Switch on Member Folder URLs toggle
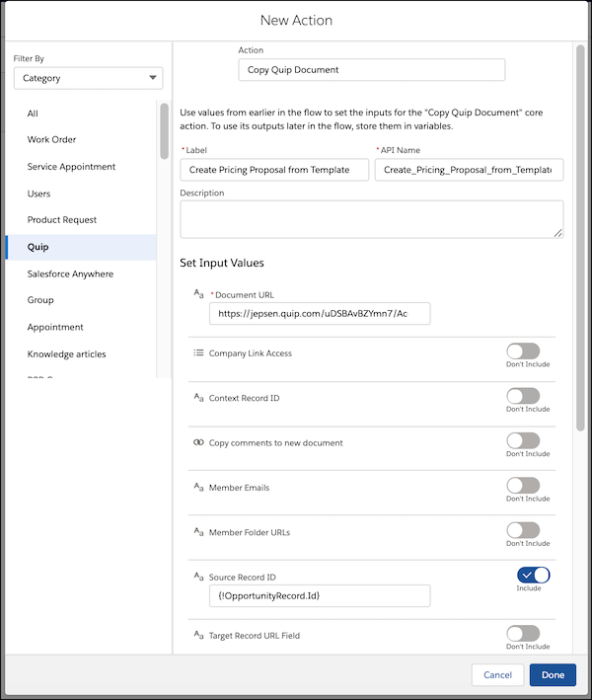 [x=523, y=530]
